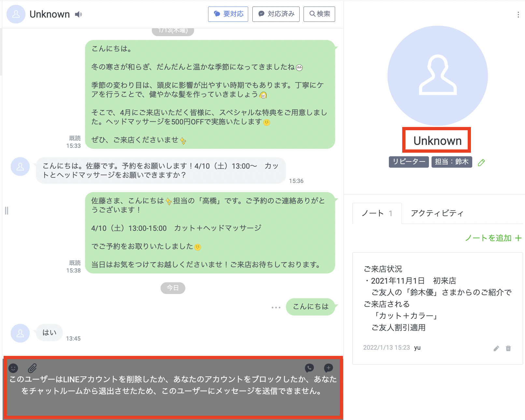
Task: Edit the note with the pencil icon
Action: [x=496, y=348]
